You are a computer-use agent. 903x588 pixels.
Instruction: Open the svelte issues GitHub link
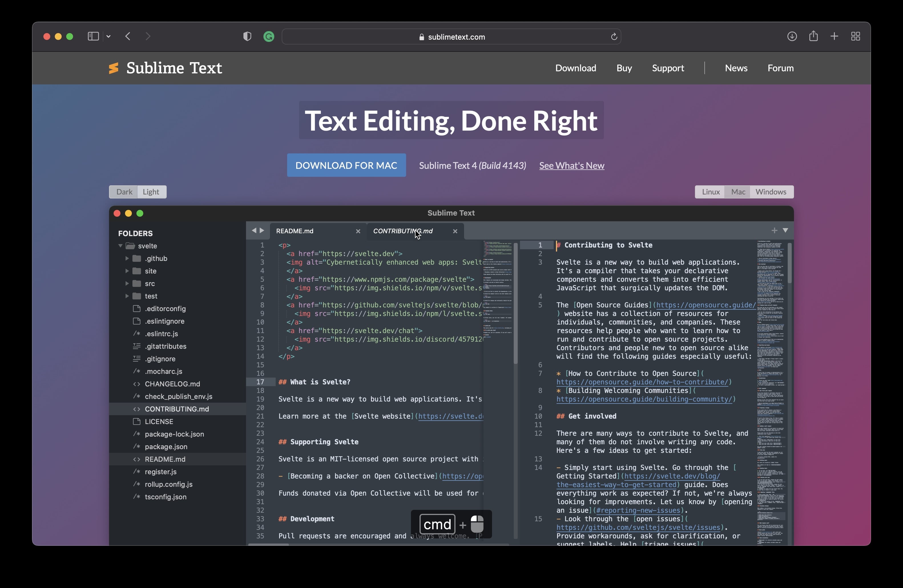tap(638, 528)
